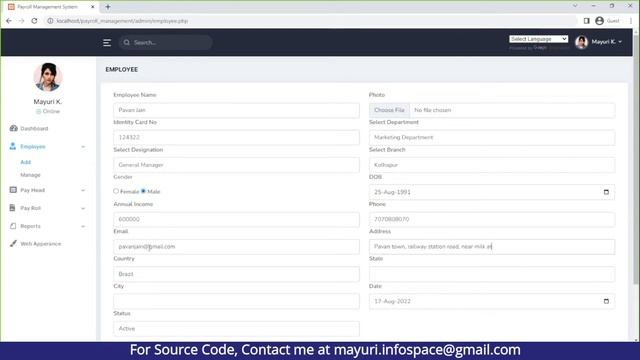Click the Address input field
This screenshot has width=640, height=360.
coord(492,247)
